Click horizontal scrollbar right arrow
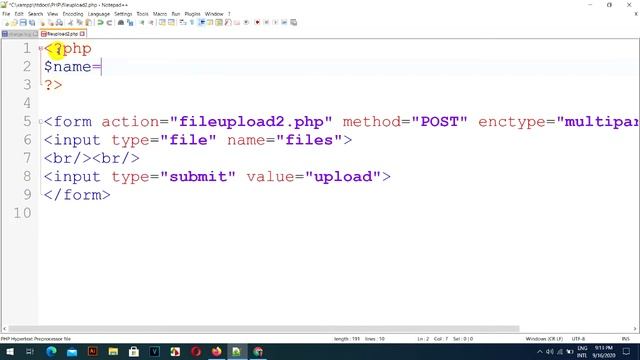 coord(635,329)
